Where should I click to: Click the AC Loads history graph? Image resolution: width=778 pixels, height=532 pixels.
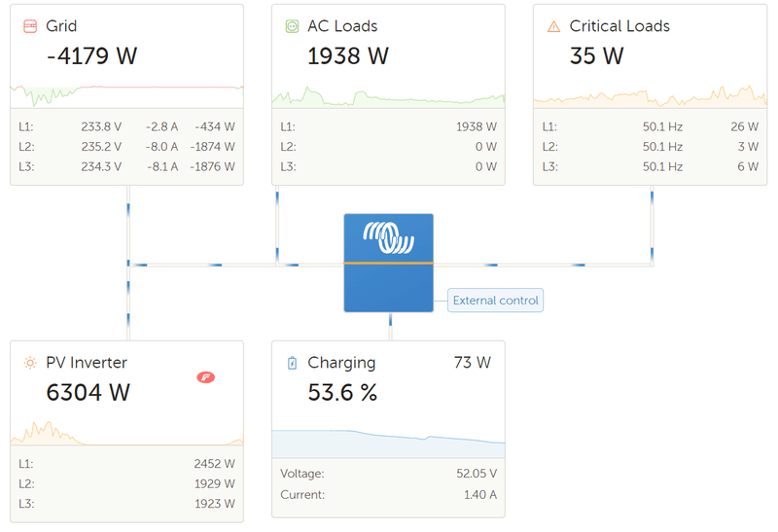(388, 96)
